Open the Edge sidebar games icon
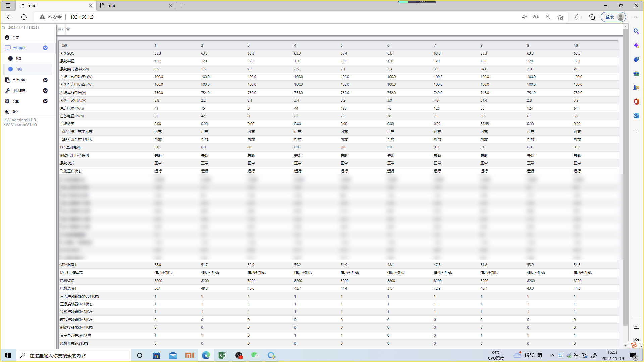This screenshot has width=644, height=362. pyautogui.click(x=636, y=87)
